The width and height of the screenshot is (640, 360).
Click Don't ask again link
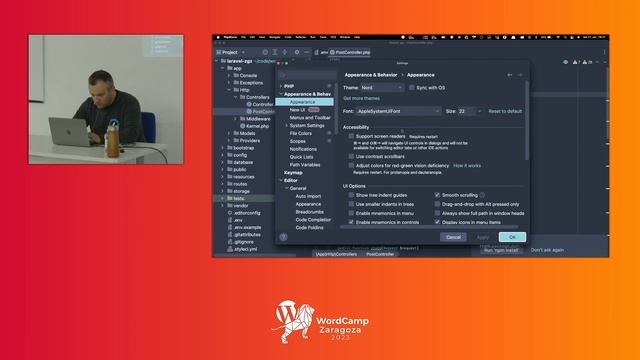pos(547,250)
